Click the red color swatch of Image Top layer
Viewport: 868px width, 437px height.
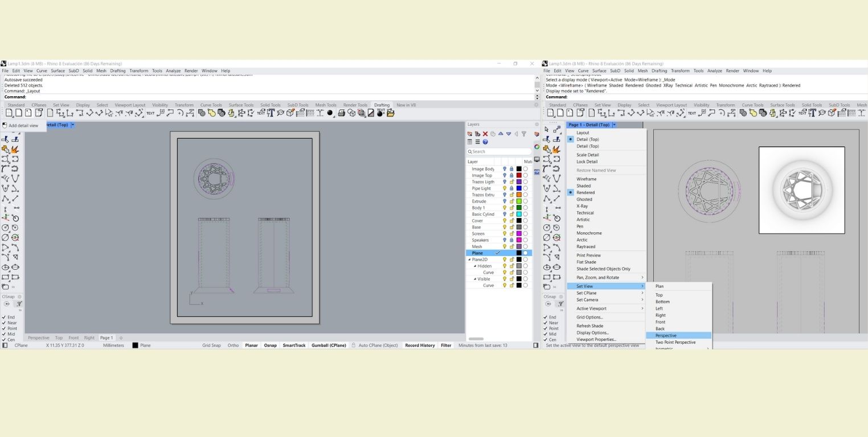point(519,175)
